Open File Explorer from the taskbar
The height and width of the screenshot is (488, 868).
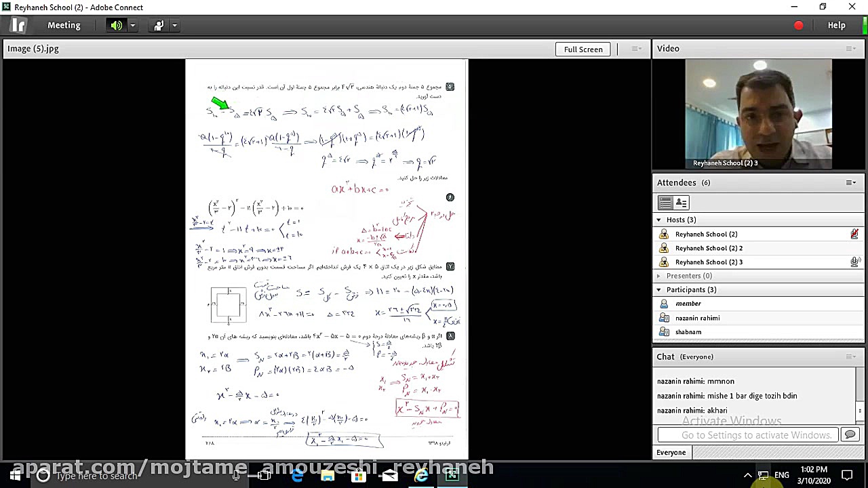[x=328, y=476]
